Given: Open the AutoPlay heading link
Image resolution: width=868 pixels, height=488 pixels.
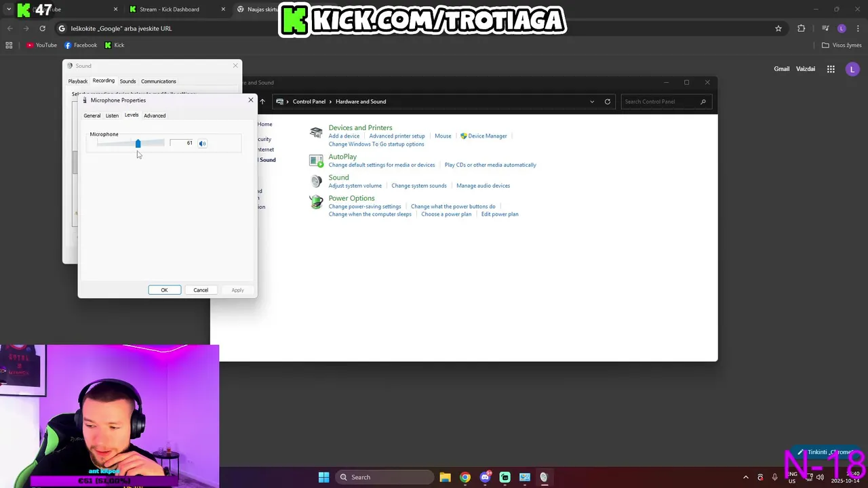Looking at the screenshot, I should click(342, 157).
